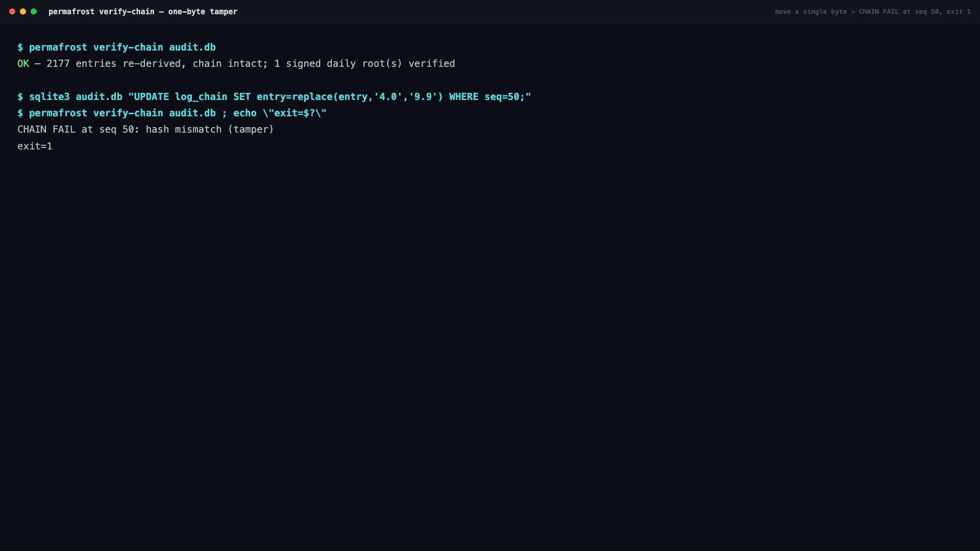Click the first prompt '$' symbol
980x551 pixels.
click(20, 47)
